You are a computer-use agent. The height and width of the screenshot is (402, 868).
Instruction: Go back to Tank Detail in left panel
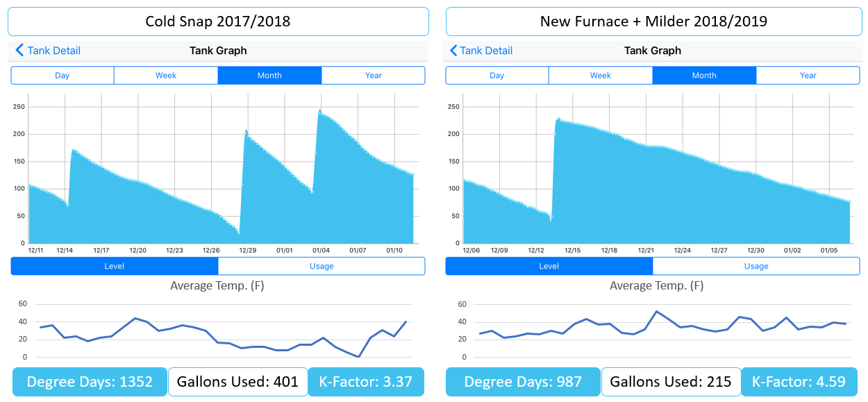[48, 51]
